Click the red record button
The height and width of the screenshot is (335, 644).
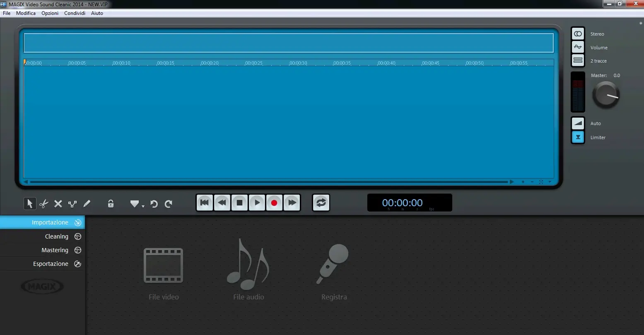click(x=274, y=202)
